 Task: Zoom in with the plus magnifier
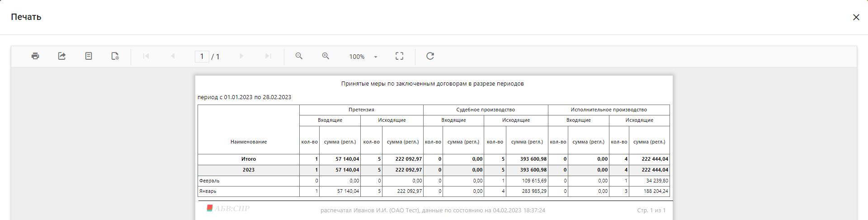pyautogui.click(x=325, y=56)
